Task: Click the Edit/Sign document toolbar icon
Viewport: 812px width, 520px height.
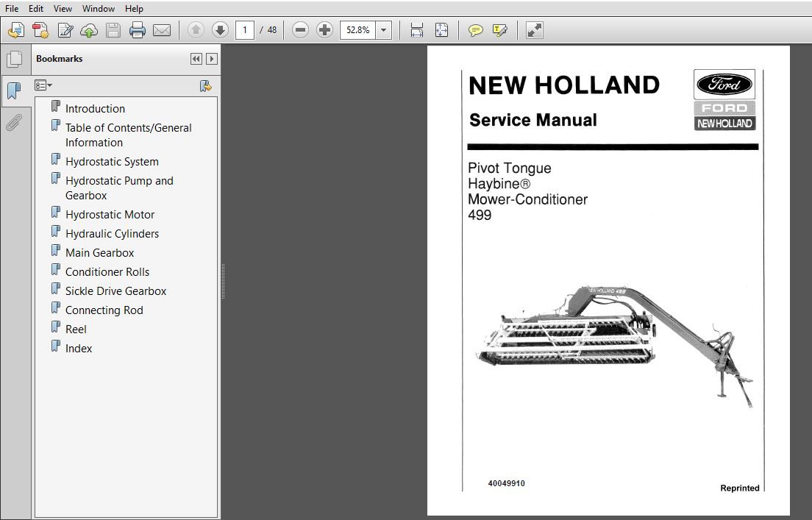Action: coord(65,30)
